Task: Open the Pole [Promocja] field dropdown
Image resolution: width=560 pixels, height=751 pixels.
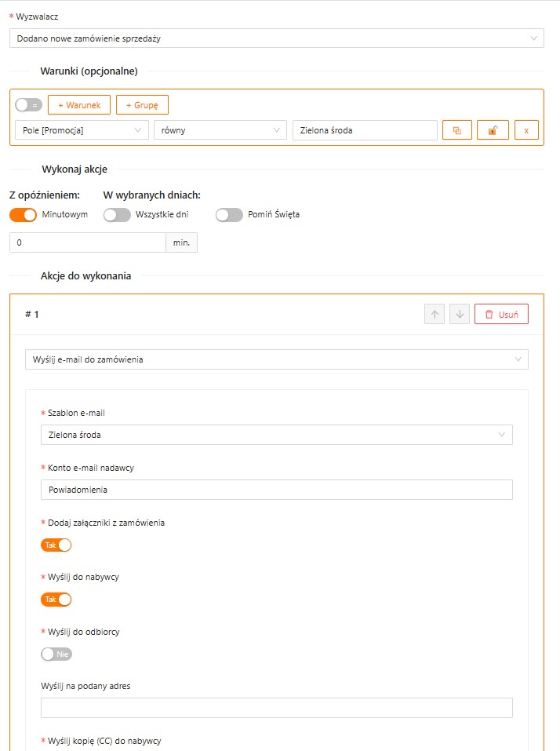Action: click(82, 130)
